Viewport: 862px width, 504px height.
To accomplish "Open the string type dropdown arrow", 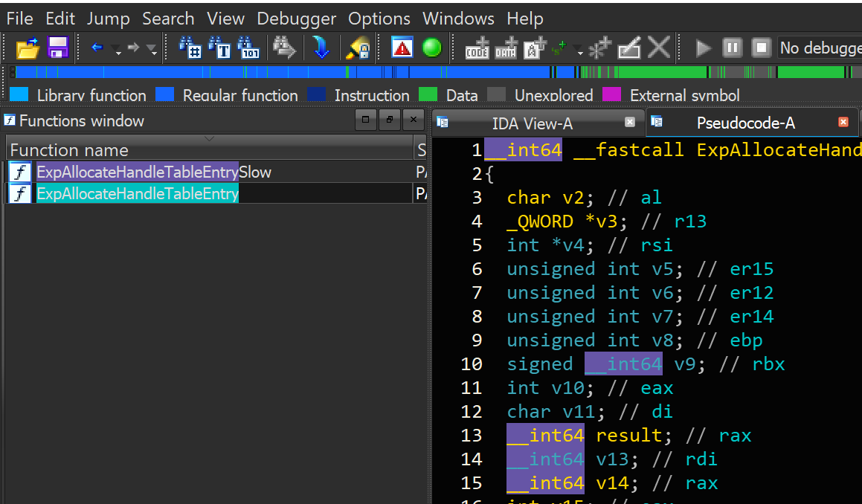I will coord(580,52).
